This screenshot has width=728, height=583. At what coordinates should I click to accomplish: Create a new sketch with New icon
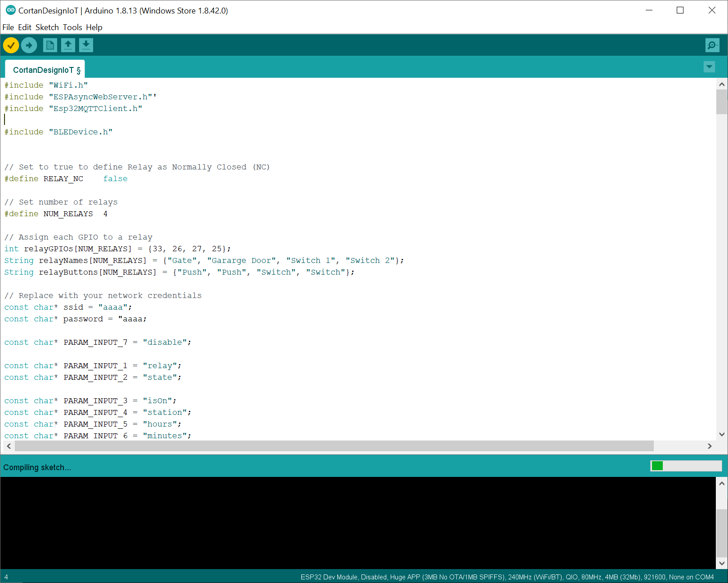50,45
